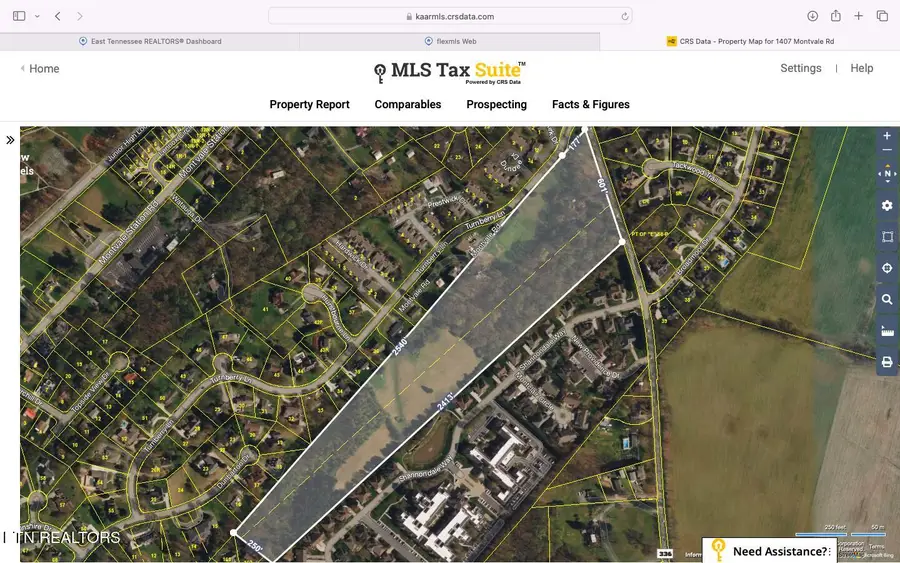Open Safari sidebar dropdown arrow
This screenshot has height=563, width=900.
click(37, 16)
